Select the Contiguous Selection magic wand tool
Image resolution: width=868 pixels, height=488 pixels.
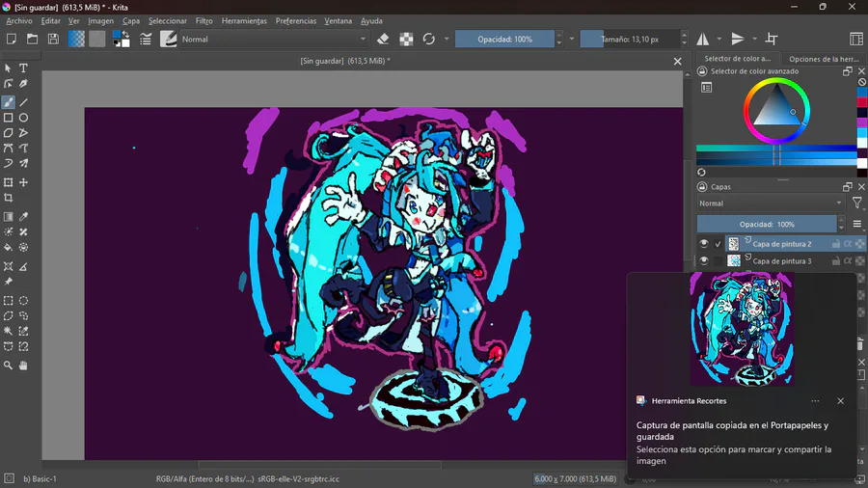(x=8, y=331)
